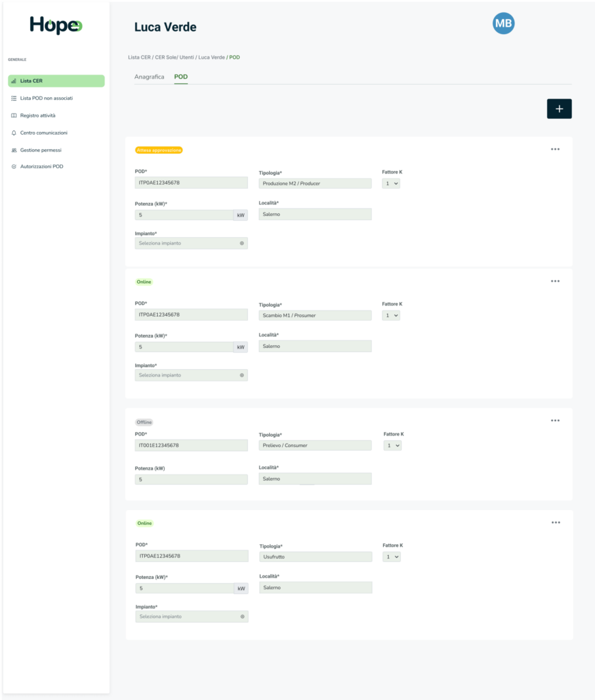Select the POD tab
Image resolution: width=595 pixels, height=700 pixels.
[181, 77]
